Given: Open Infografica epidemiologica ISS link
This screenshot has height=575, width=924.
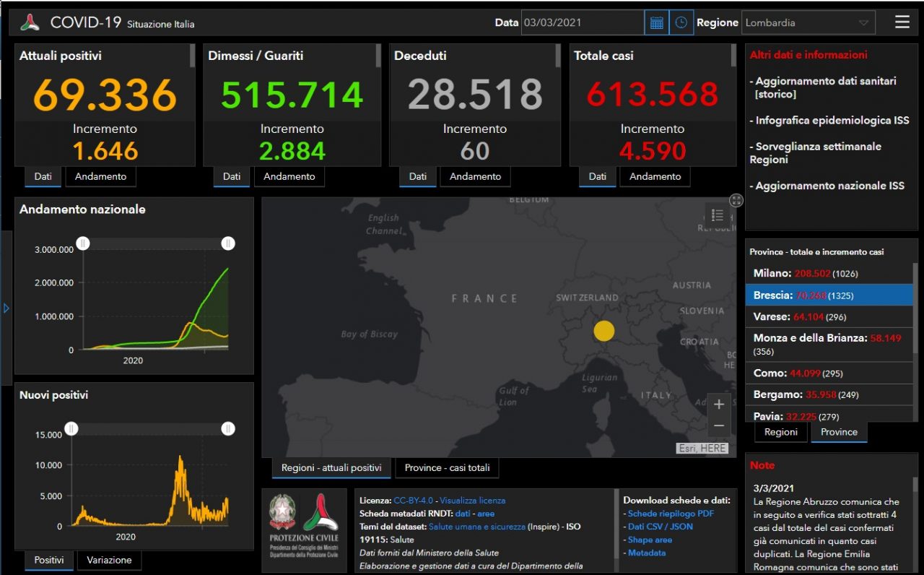Looking at the screenshot, I should coord(832,121).
